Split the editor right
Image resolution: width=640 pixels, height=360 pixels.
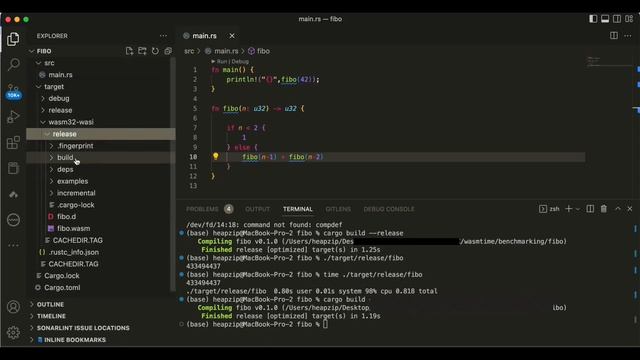click(x=613, y=36)
